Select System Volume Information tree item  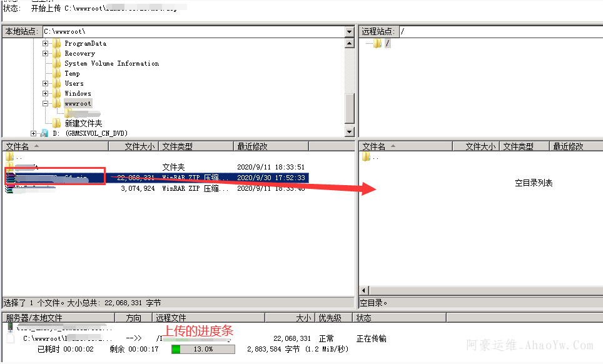click(x=111, y=63)
